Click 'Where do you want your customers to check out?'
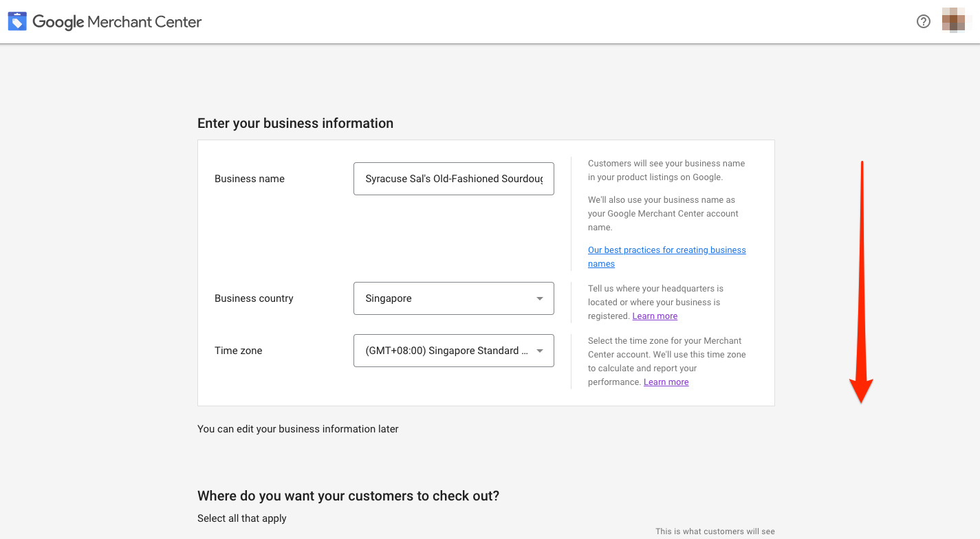 click(x=348, y=496)
